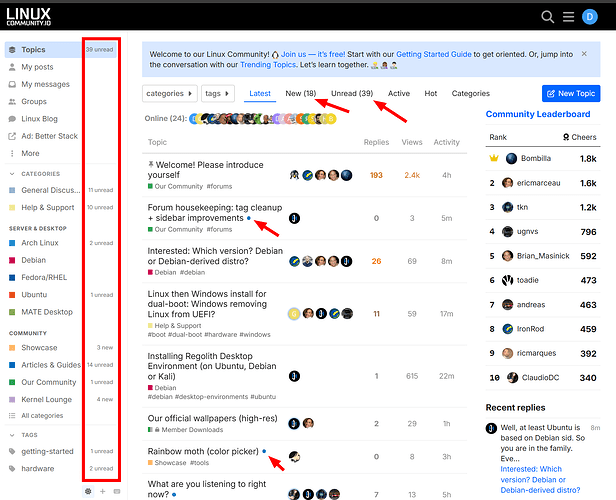
Task: Collapse the COMMUNITY section header
Action: (28, 333)
